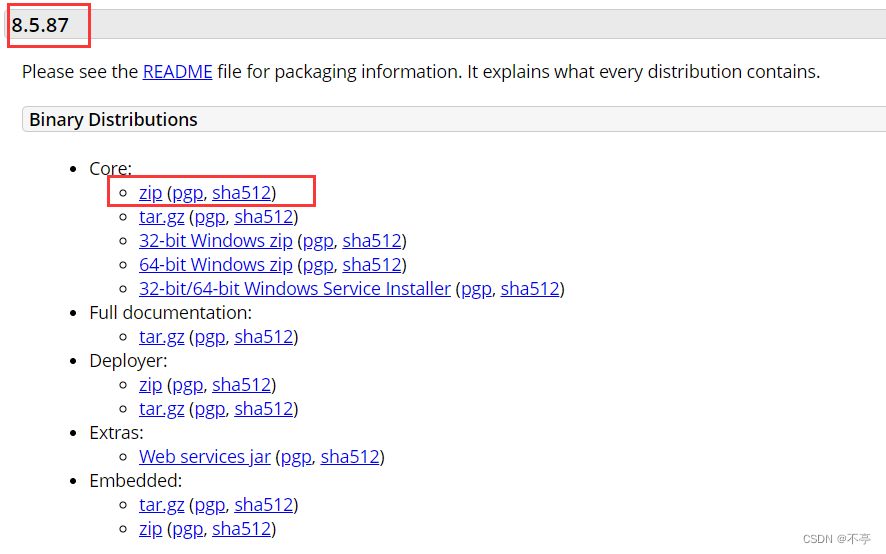
Task: Click the Core: list label
Action: point(110,168)
